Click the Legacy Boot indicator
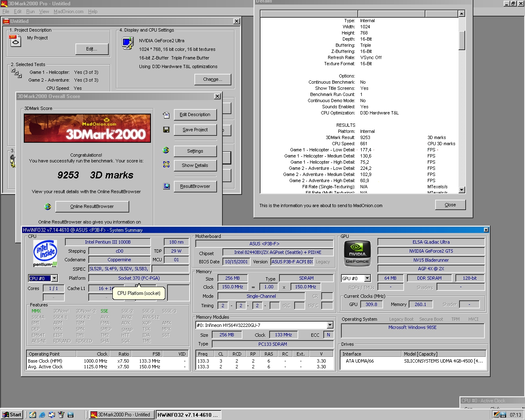This screenshot has height=420, width=525. (401, 319)
